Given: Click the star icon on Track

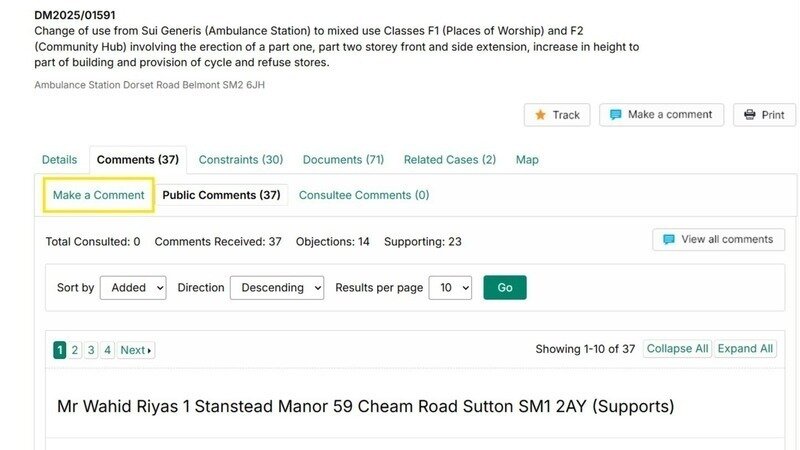Looking at the screenshot, I should point(540,115).
